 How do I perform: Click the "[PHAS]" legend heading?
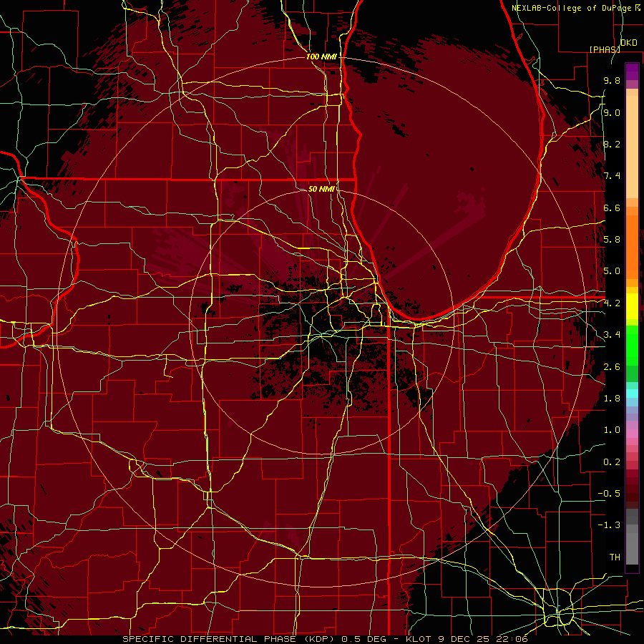point(605,49)
